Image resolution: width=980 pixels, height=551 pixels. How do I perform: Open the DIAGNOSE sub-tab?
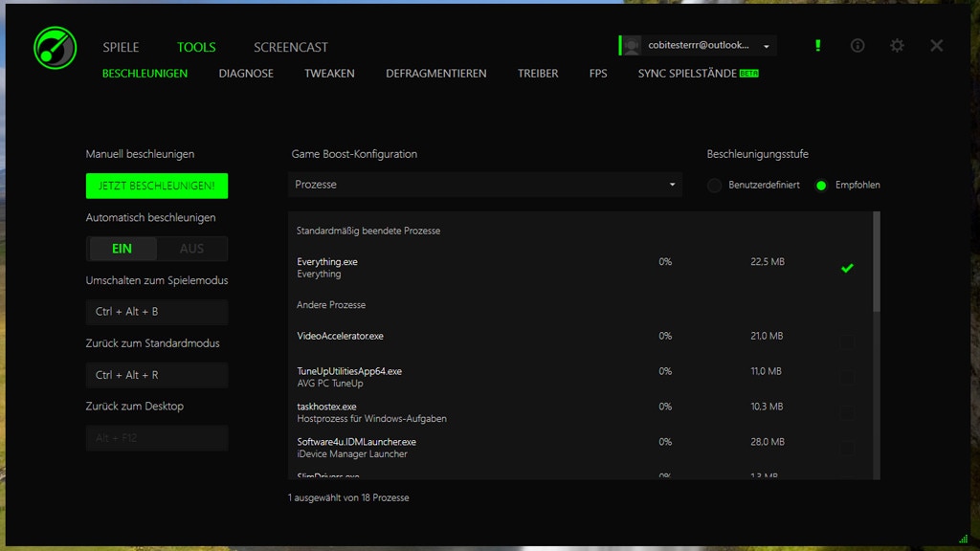(x=246, y=73)
